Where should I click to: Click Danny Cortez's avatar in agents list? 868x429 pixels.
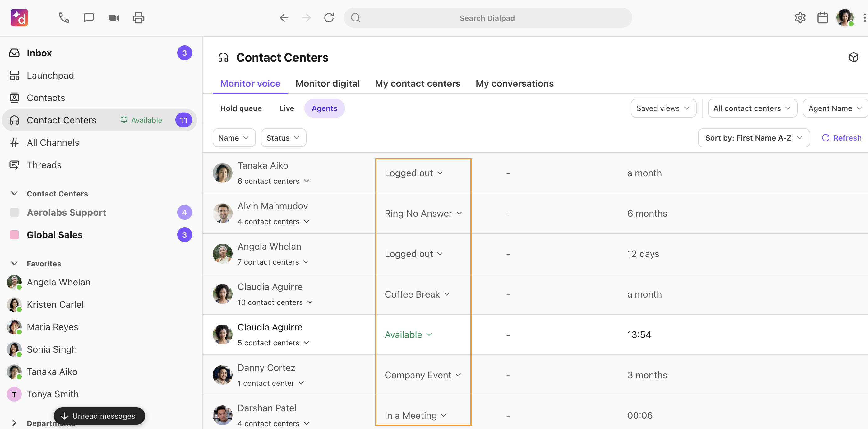point(222,375)
